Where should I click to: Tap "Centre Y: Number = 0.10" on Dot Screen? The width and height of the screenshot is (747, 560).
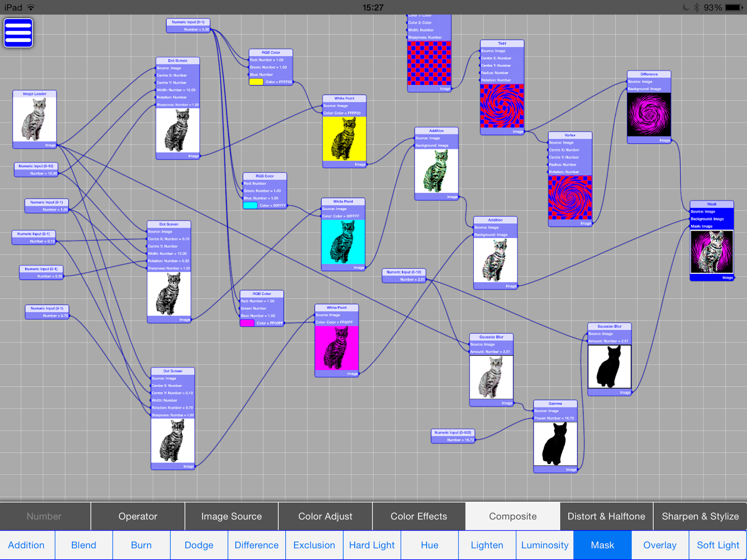pos(173,393)
